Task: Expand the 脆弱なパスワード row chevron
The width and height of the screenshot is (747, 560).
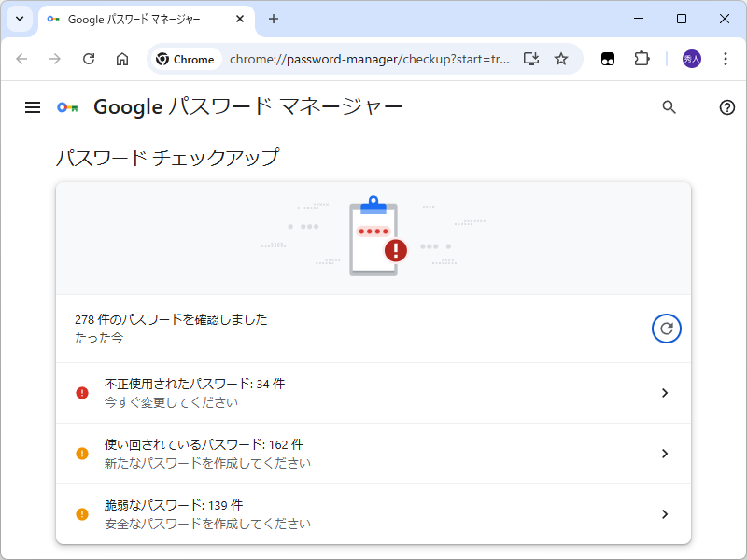Action: pos(665,514)
